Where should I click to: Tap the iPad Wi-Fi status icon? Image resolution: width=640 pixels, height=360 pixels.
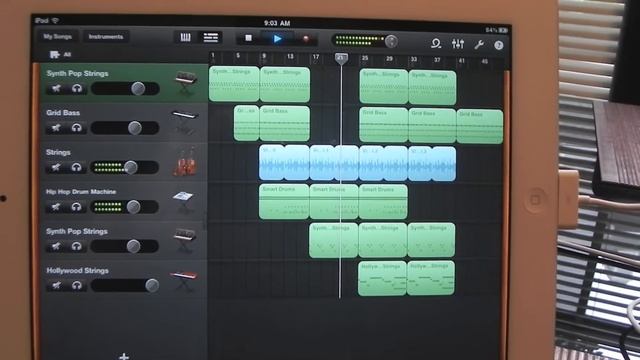point(55,20)
